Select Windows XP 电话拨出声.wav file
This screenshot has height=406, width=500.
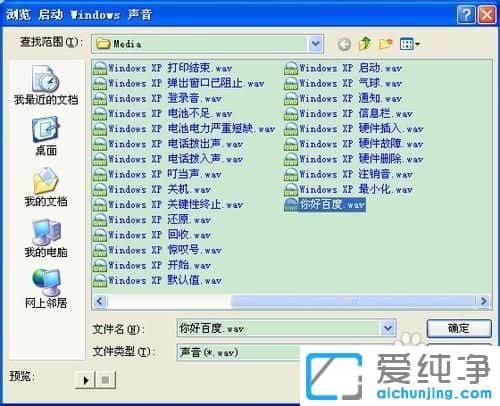point(168,144)
